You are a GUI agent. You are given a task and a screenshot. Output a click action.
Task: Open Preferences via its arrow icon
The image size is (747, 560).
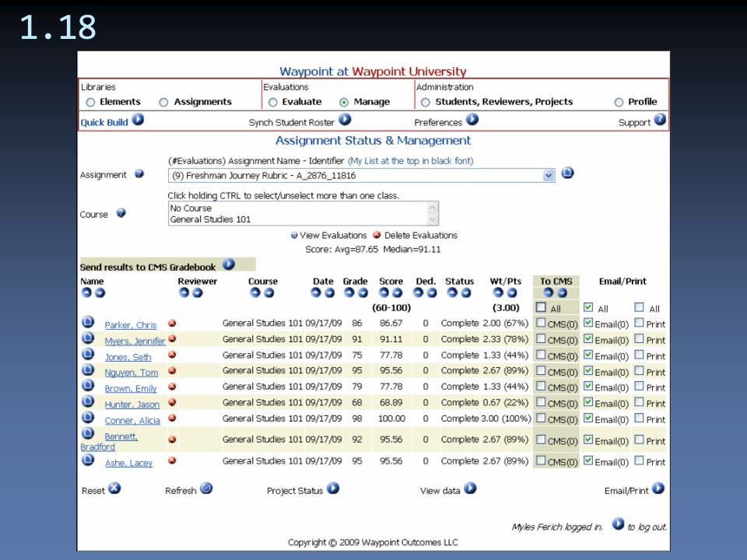(472, 120)
